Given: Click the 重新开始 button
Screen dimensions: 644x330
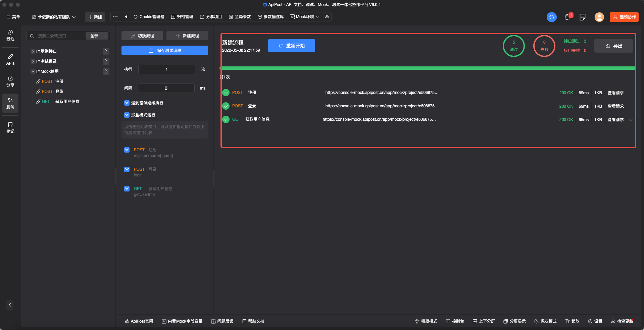Looking at the screenshot, I should pyautogui.click(x=292, y=46).
